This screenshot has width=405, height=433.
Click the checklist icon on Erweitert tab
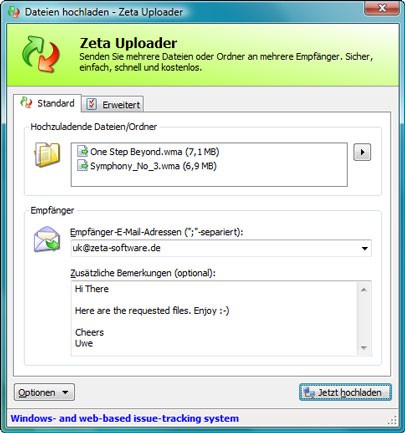[91, 104]
